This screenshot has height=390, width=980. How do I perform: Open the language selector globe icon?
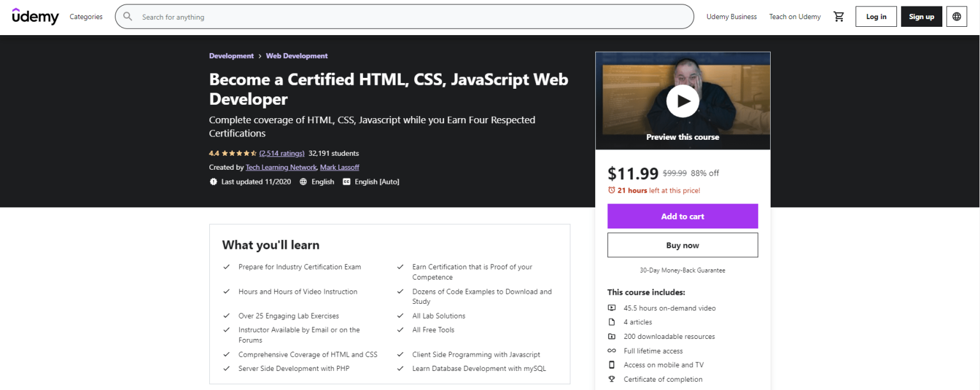pos(956,16)
